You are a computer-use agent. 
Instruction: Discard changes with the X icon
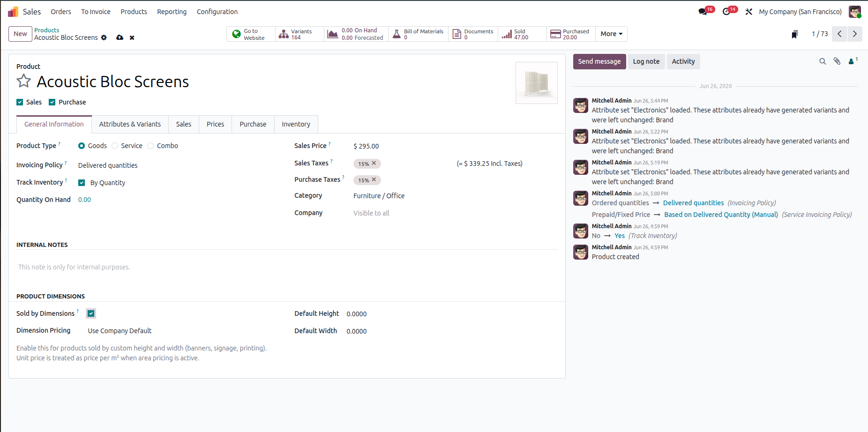pyautogui.click(x=132, y=37)
